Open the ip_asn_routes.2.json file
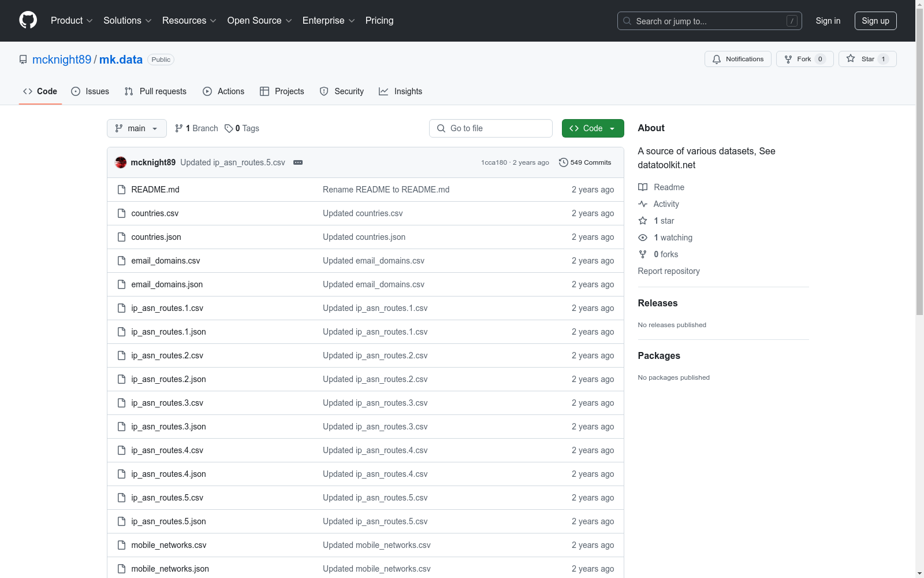The image size is (924, 578). coord(169,379)
